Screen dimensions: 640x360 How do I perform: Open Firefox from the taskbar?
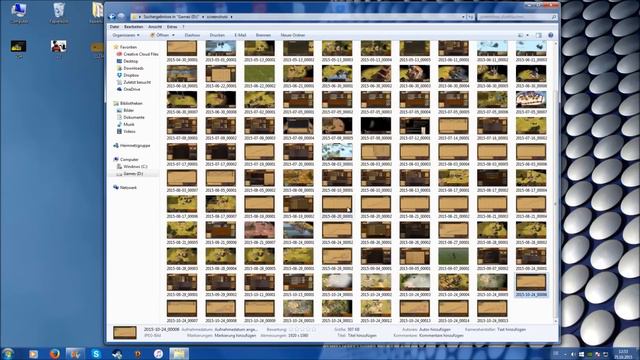54,353
